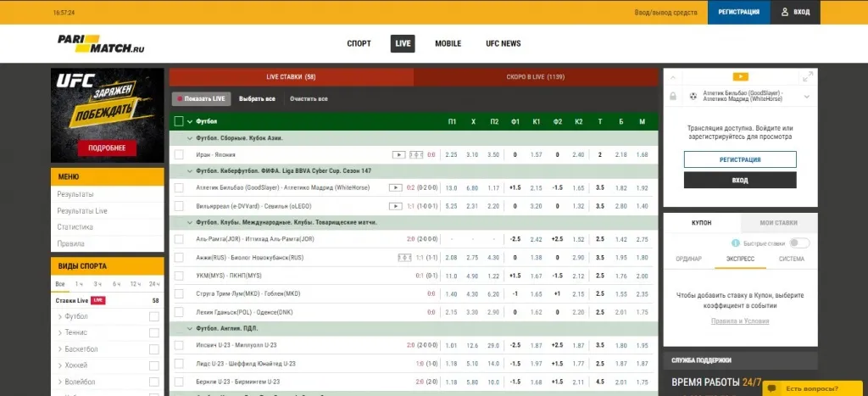
Task: Collapse Товарищеские матчи group
Action: click(190, 222)
